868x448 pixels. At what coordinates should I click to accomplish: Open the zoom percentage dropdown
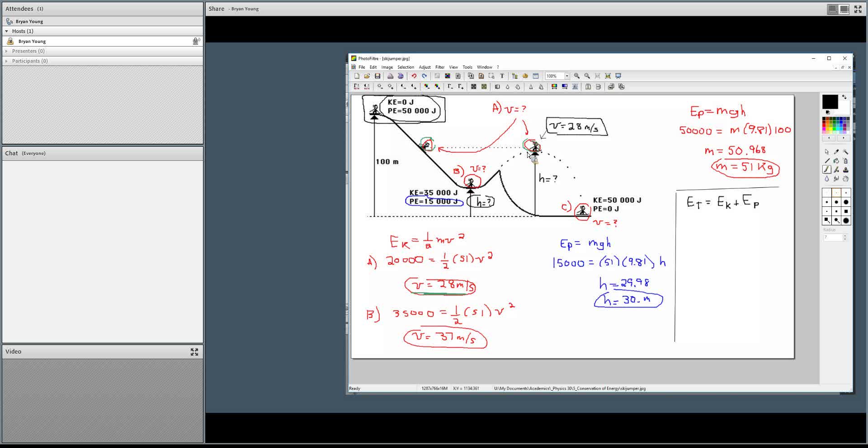pos(567,76)
